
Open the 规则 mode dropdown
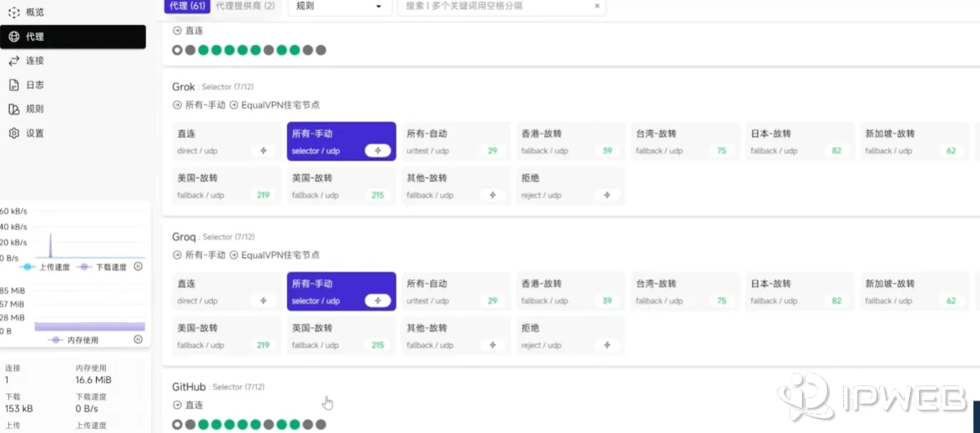point(340,6)
